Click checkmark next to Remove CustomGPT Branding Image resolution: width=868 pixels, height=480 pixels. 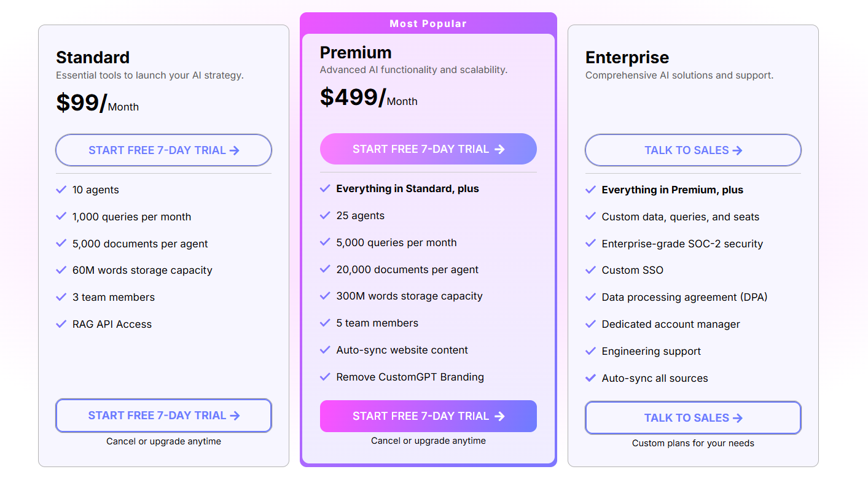click(325, 377)
